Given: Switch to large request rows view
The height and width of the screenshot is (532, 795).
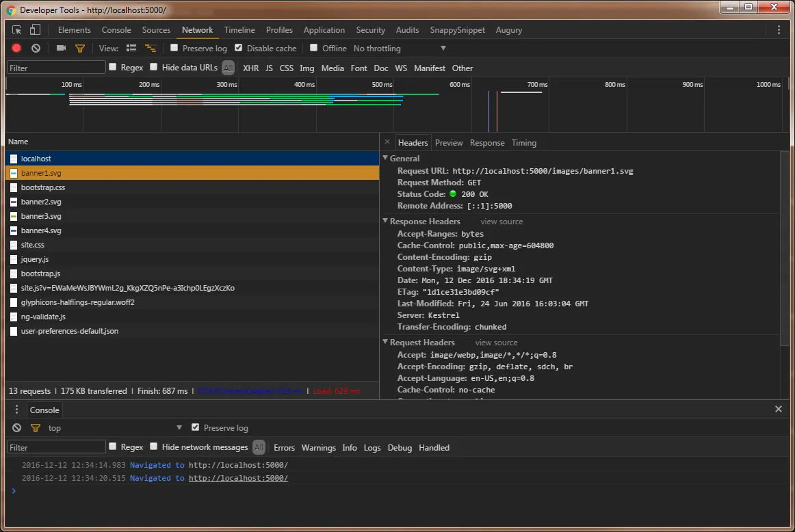Looking at the screenshot, I should [x=131, y=49].
